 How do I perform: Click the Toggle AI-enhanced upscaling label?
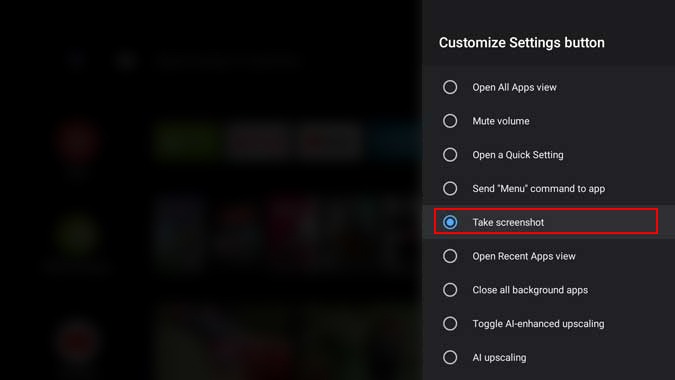538,324
